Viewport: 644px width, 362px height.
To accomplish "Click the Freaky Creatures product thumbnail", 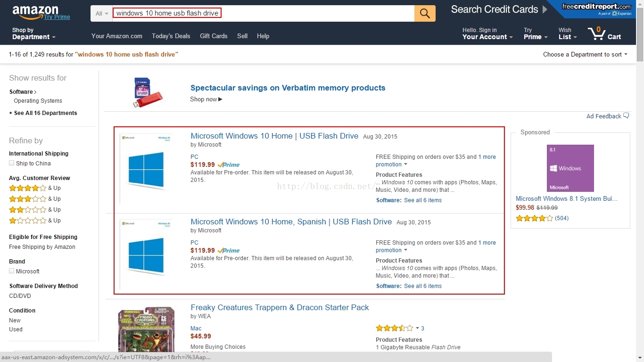I will [147, 328].
